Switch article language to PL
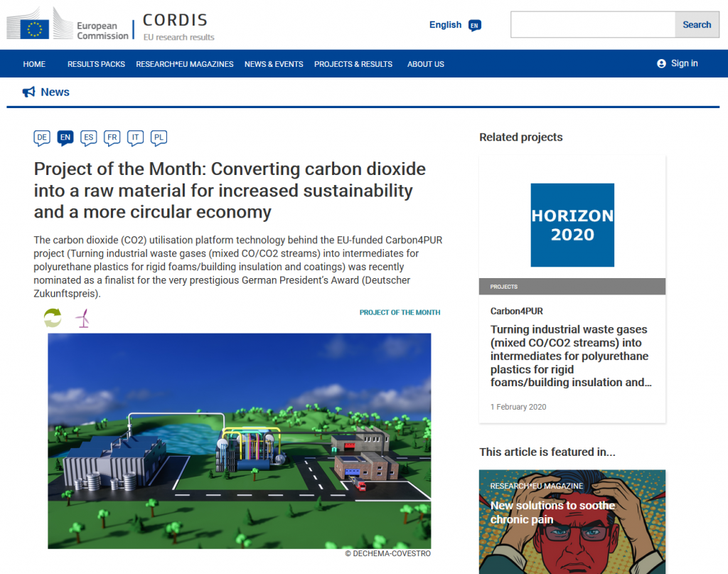The image size is (728, 574). 159,138
